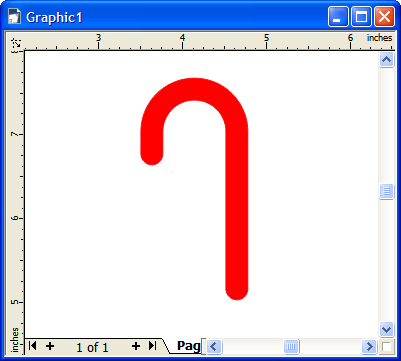Viewport: 401px width, 361px height.
Task: Open the Graphic1 document icon menu
Action: click(15, 16)
